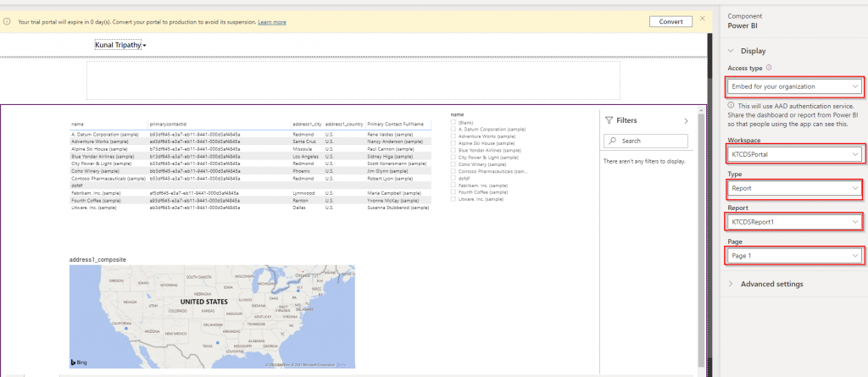Click the Access type info icon

click(x=769, y=68)
